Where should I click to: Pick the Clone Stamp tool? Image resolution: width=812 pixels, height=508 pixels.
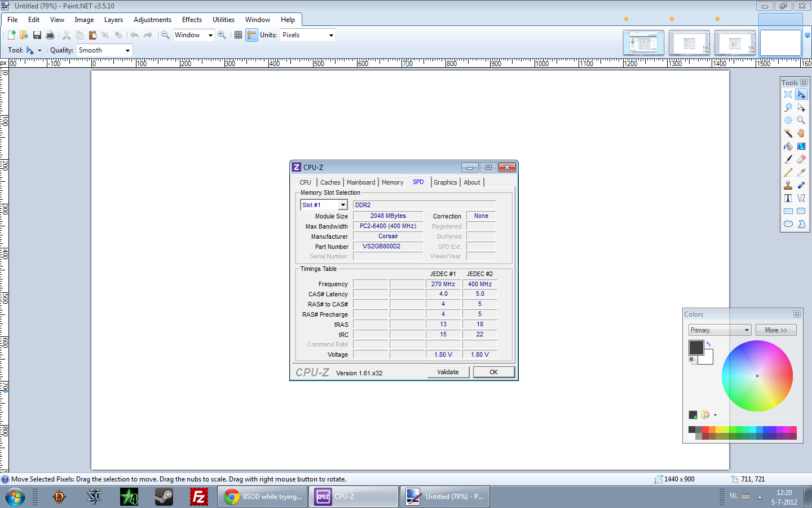click(x=788, y=185)
